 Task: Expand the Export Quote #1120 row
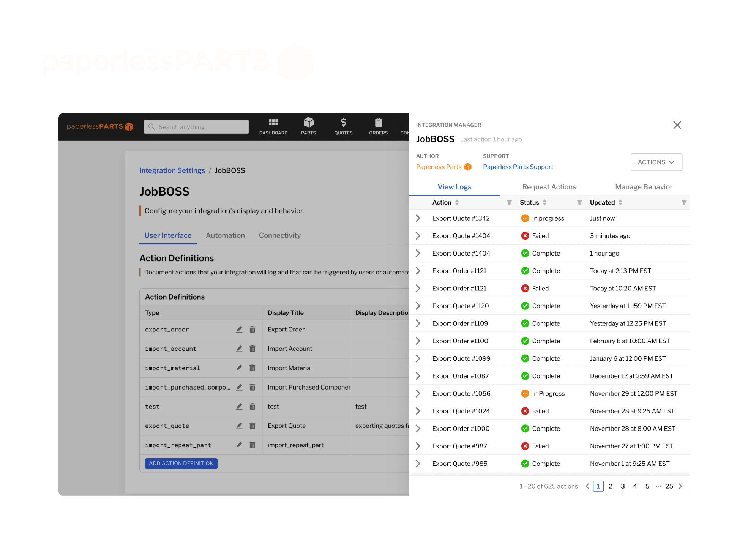click(418, 306)
